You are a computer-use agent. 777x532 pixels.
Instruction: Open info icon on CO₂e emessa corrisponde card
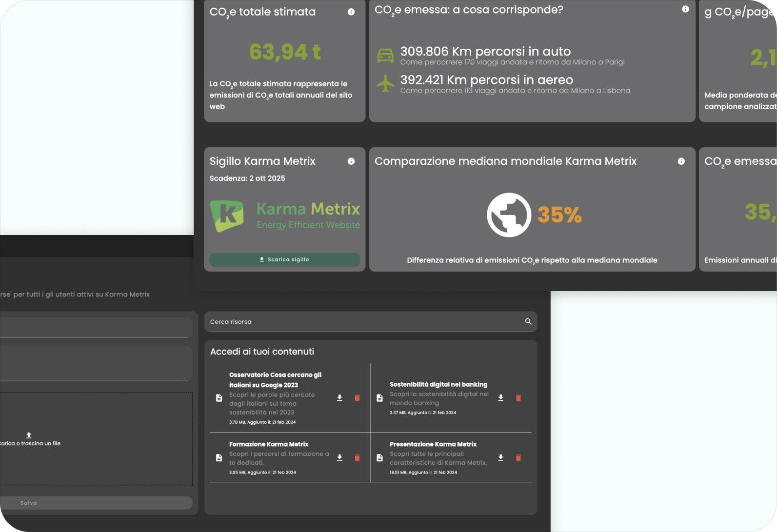pyautogui.click(x=685, y=9)
